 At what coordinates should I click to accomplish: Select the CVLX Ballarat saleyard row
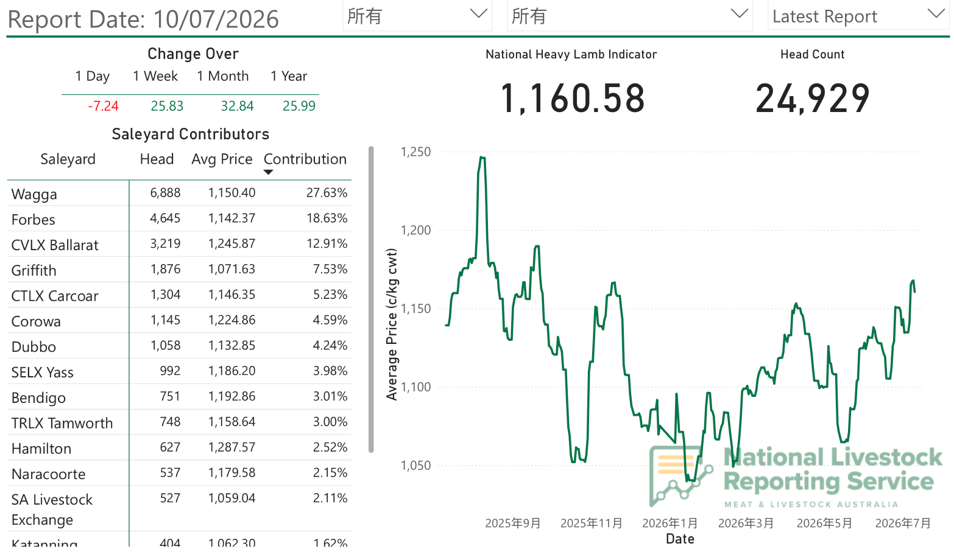[179, 244]
